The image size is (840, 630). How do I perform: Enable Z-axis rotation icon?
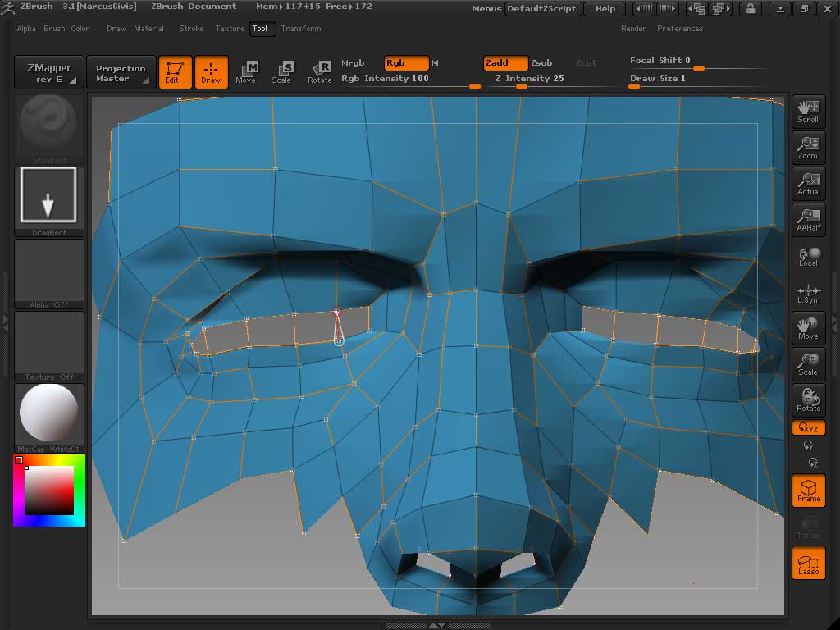pos(813,463)
